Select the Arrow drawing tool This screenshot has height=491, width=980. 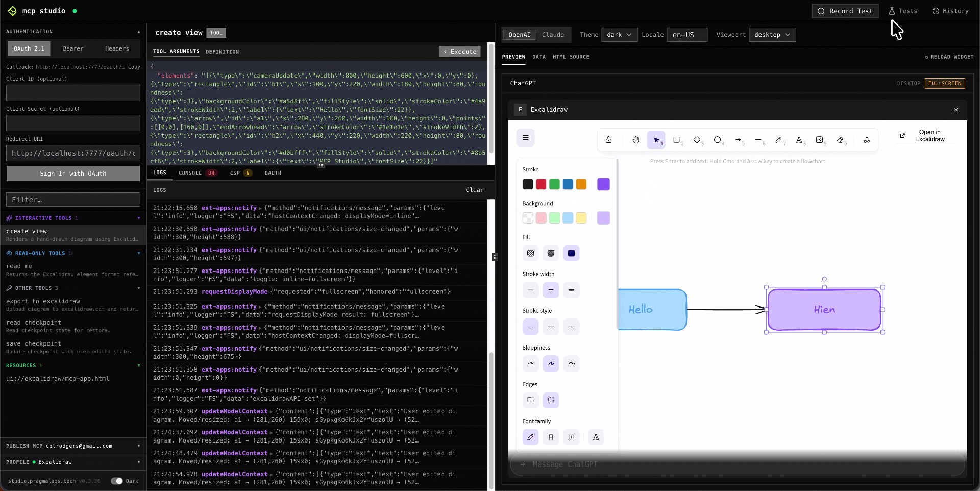pyautogui.click(x=738, y=140)
